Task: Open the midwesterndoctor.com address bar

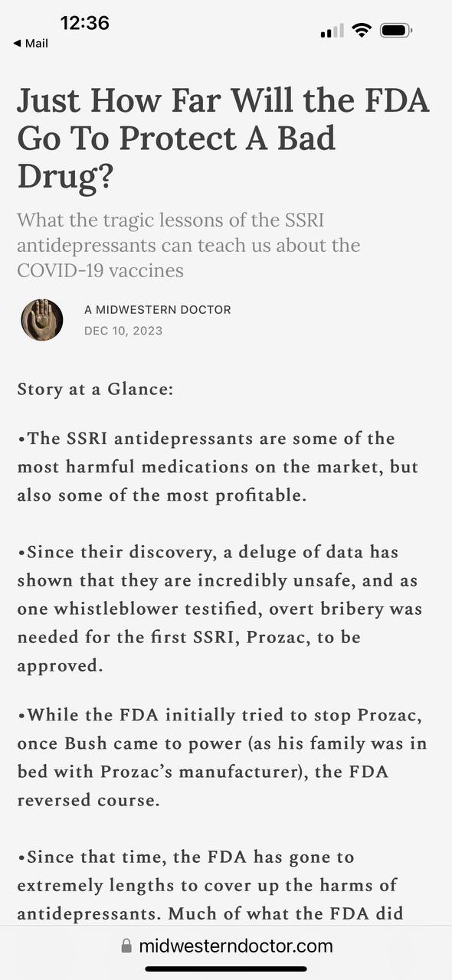Action: [x=226, y=946]
